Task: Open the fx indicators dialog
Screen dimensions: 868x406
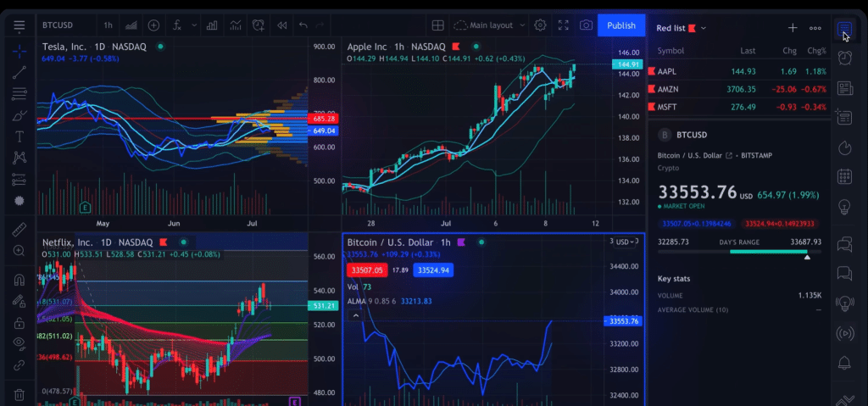Action: (177, 25)
